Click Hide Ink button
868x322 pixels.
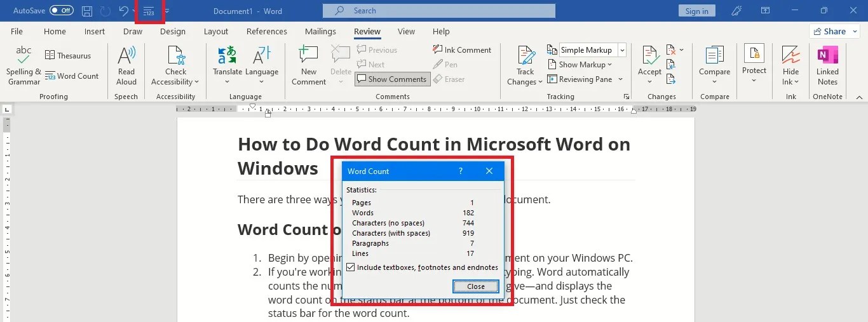(790, 66)
